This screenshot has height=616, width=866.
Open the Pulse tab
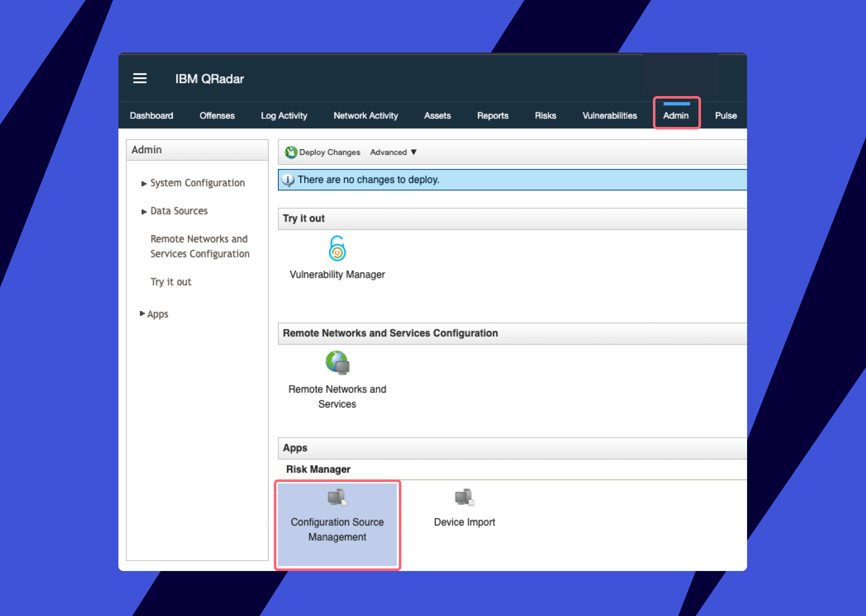(725, 116)
